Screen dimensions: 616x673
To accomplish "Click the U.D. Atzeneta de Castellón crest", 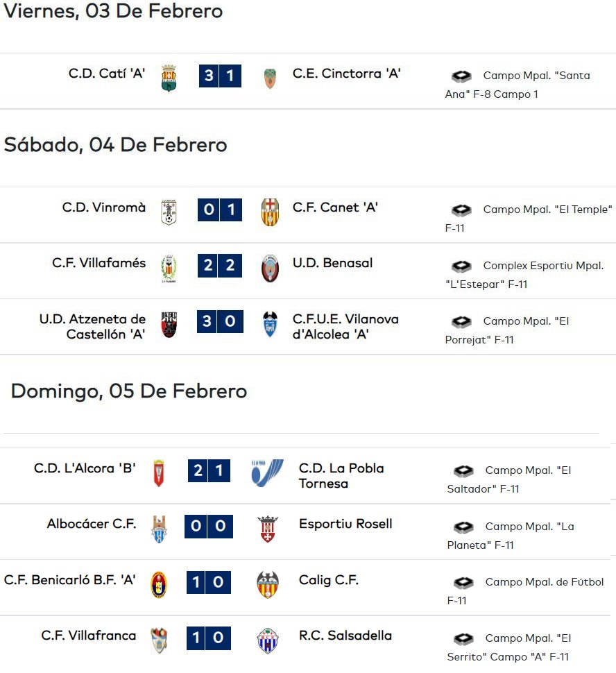I will pyautogui.click(x=169, y=325).
